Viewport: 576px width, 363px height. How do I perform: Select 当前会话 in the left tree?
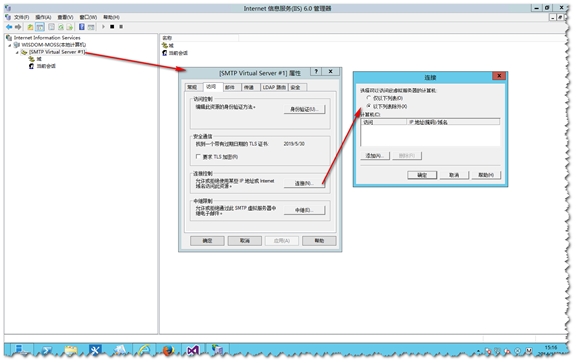[x=46, y=67]
